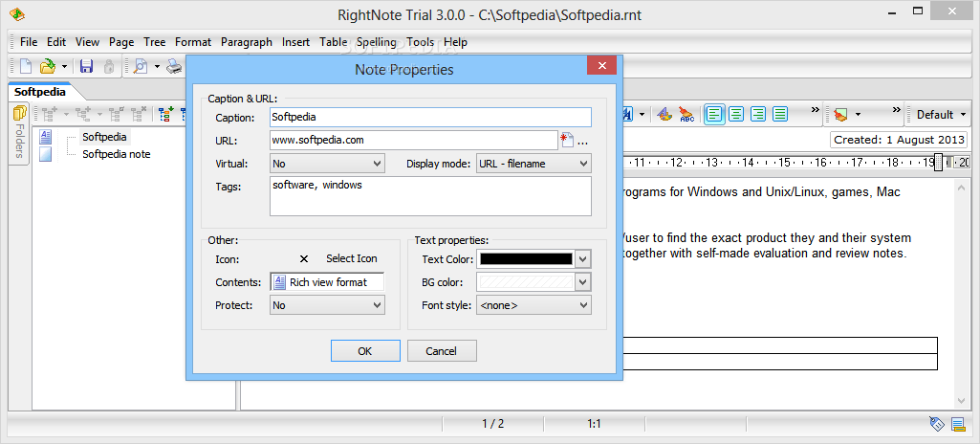The image size is (980, 444).
Task: Select the Softpedia tree item
Action: (104, 137)
